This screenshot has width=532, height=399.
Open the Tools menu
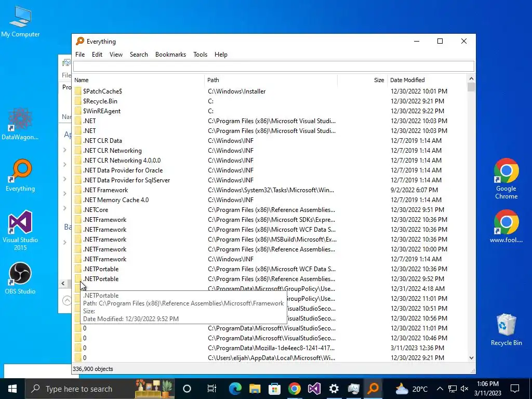click(200, 54)
